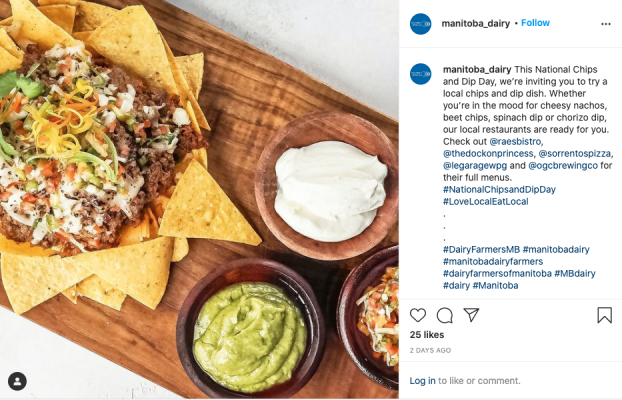Screen dimensions: 622x400
Task: Save post with bookmark icon
Action: coord(605,315)
